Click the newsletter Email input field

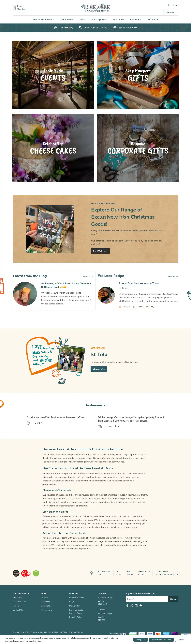pos(147,599)
